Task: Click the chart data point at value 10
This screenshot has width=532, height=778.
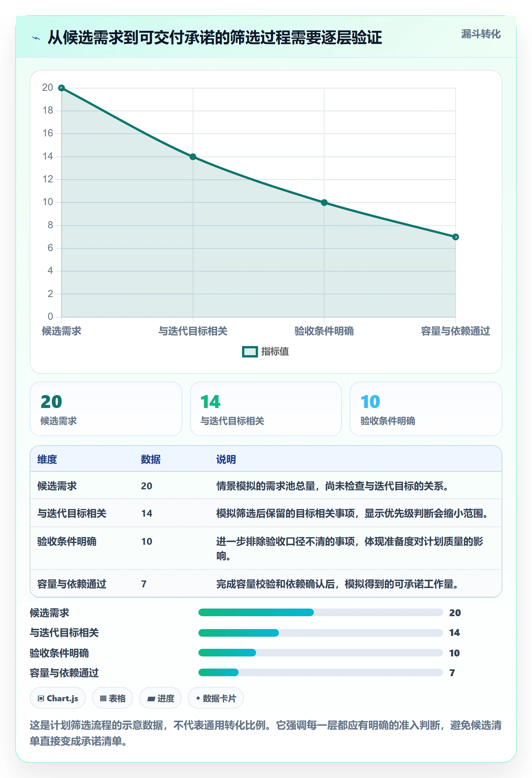Action: click(324, 203)
